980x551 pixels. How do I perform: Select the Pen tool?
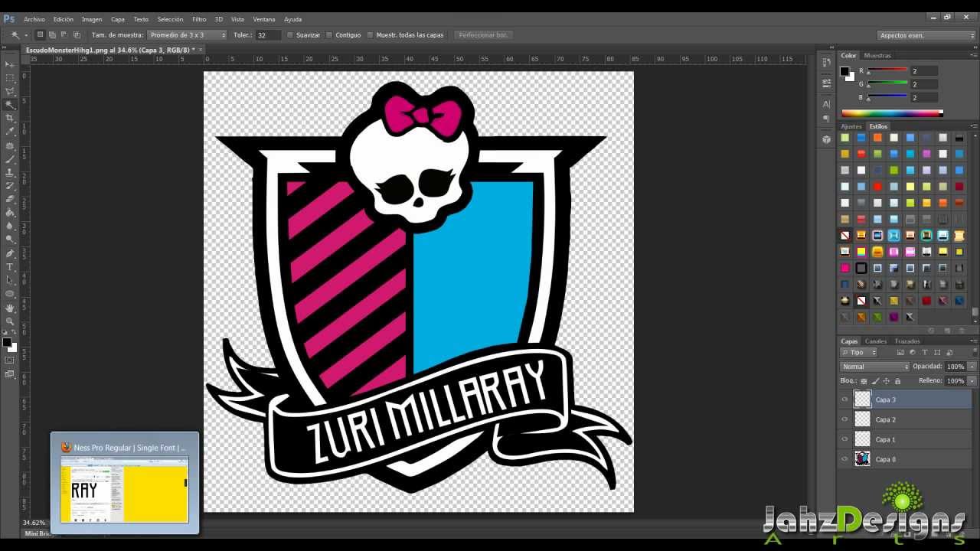coord(10,253)
